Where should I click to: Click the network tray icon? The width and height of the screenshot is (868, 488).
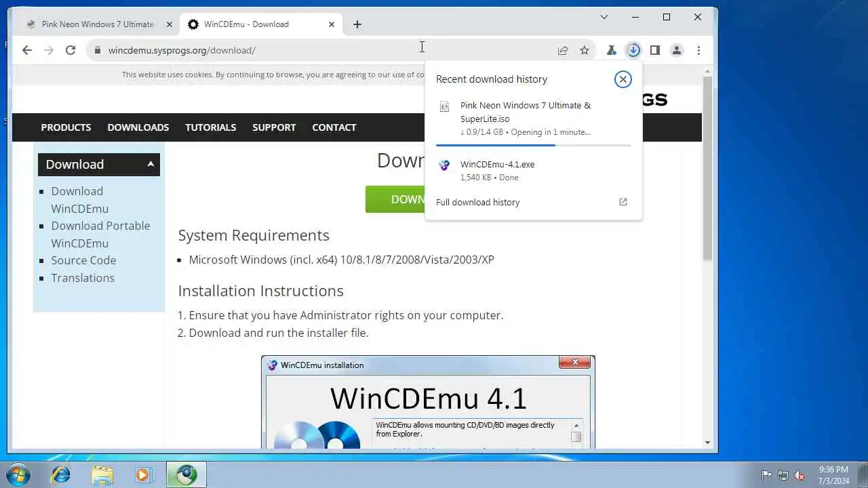tap(783, 475)
